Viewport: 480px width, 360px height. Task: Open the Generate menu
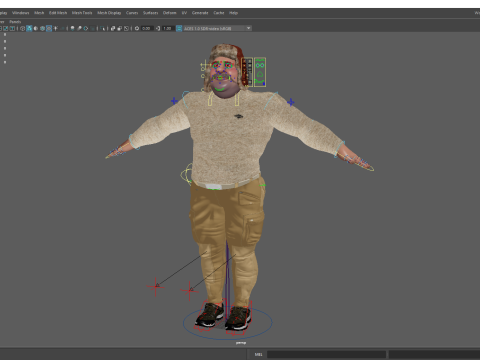tap(200, 13)
